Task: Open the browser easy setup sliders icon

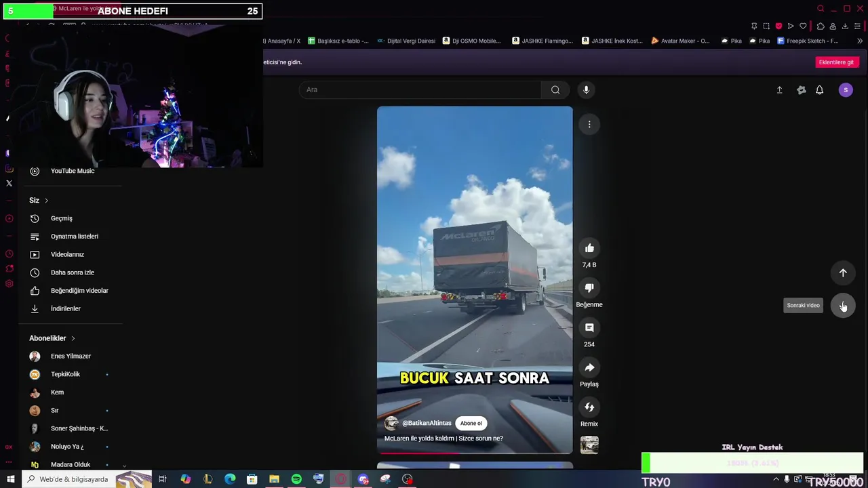Action: (857, 26)
